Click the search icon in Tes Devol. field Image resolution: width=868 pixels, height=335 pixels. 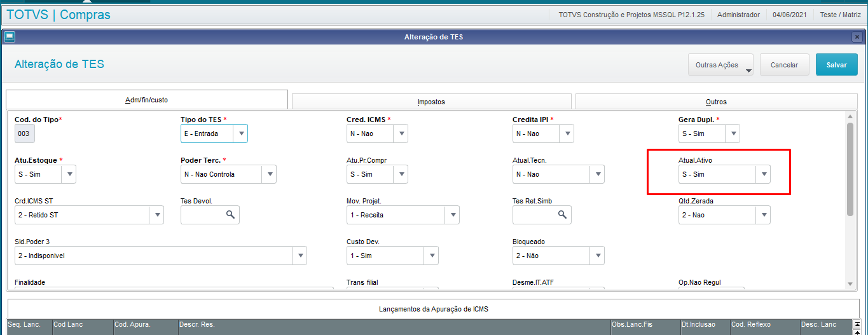(230, 215)
